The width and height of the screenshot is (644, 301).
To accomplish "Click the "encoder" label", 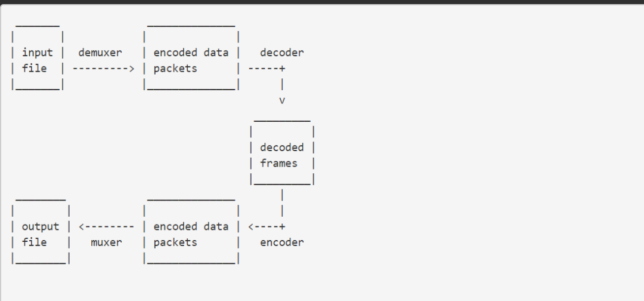I will pyautogui.click(x=281, y=242).
